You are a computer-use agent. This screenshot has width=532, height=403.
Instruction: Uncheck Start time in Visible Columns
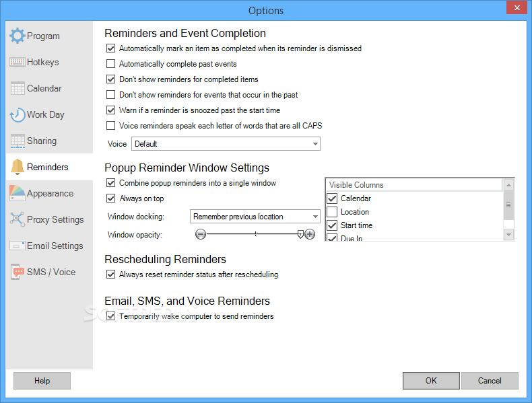coord(332,225)
